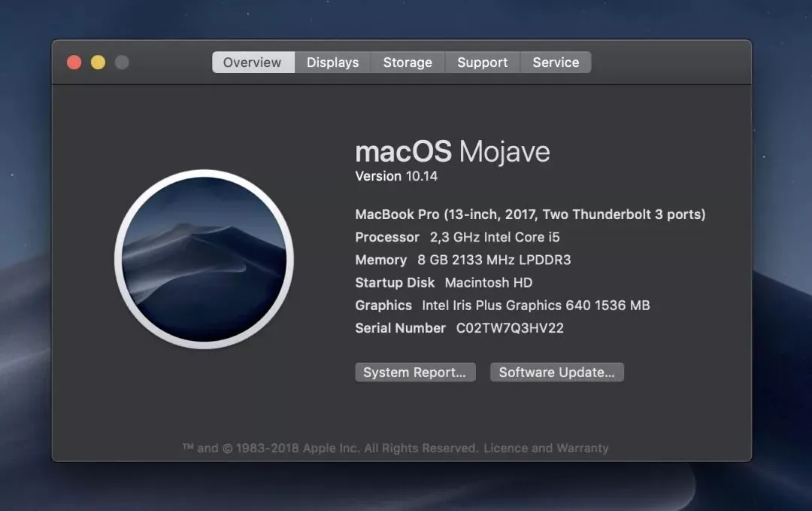This screenshot has height=511, width=812.
Task: Click the Software Update... button
Action: (x=556, y=372)
